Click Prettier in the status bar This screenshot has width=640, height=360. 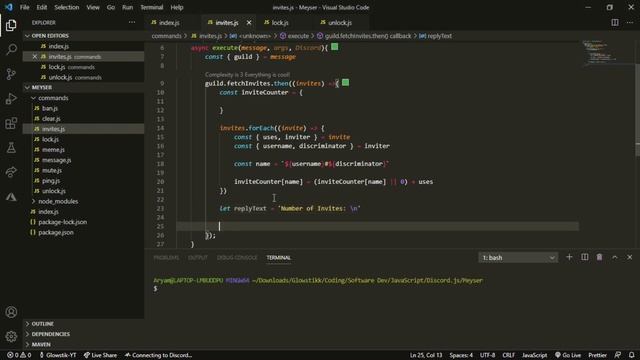point(598,355)
